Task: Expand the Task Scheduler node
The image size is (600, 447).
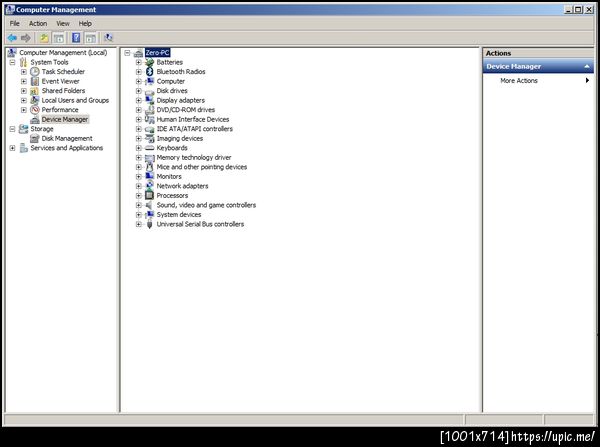Action: (x=24, y=72)
